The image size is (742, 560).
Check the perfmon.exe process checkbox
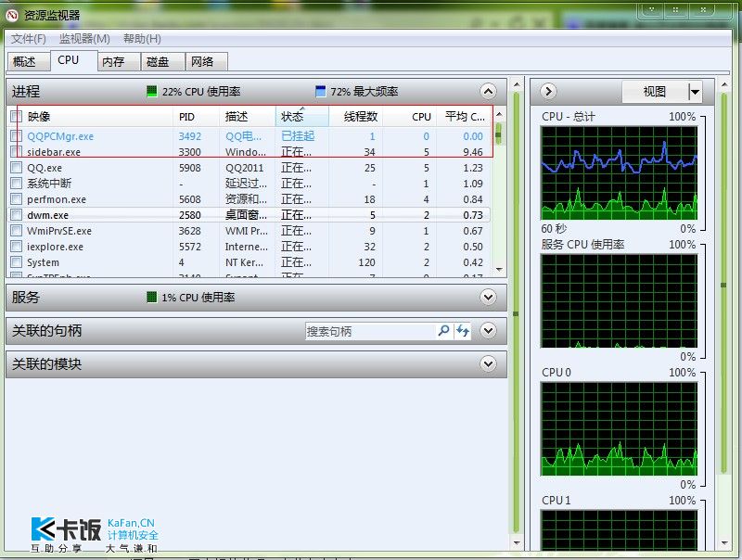pos(17,199)
